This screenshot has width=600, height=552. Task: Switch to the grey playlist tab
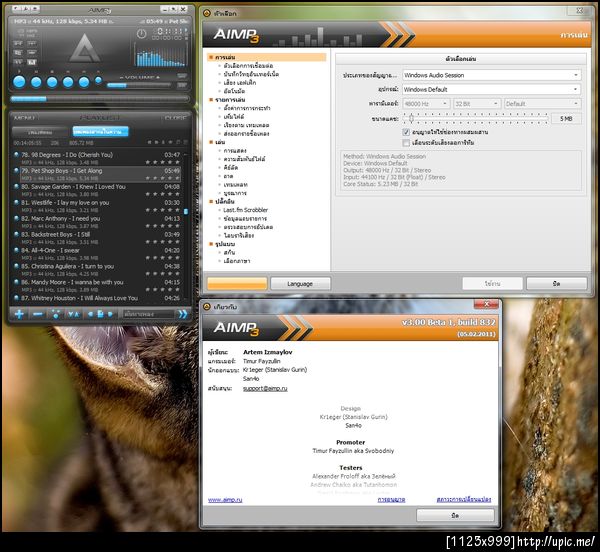(40, 132)
